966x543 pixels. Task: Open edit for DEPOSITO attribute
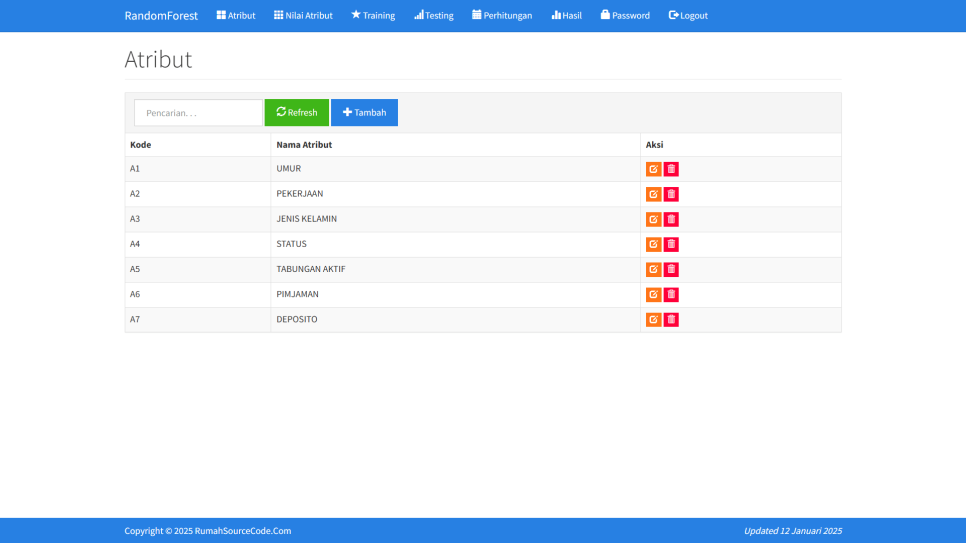[x=653, y=320]
